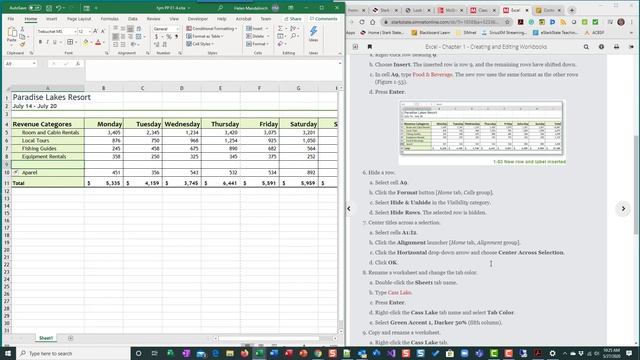
Task: Switch to the Insert ribbon tab
Action: (51, 19)
